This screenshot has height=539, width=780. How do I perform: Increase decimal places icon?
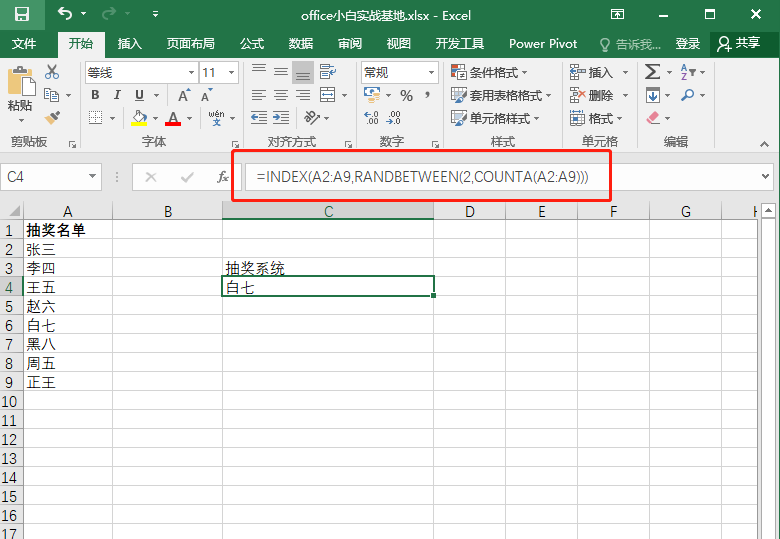372,118
